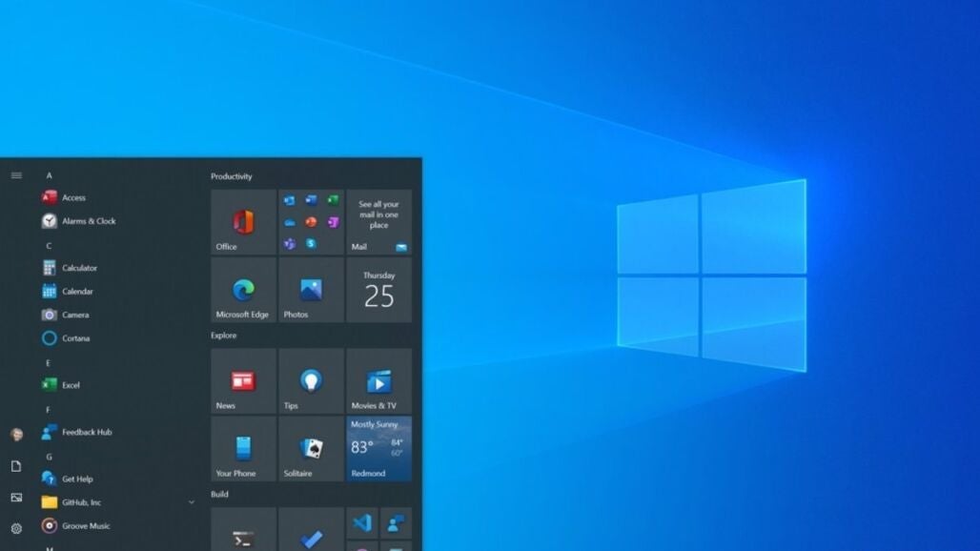Open the Movies & TV tile
Viewport: 980px width, 551px height.
point(378,381)
